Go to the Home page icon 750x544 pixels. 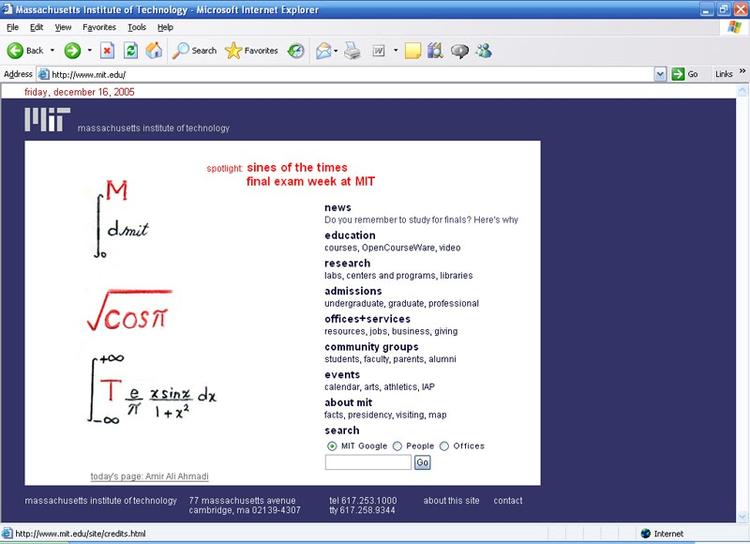pos(154,51)
